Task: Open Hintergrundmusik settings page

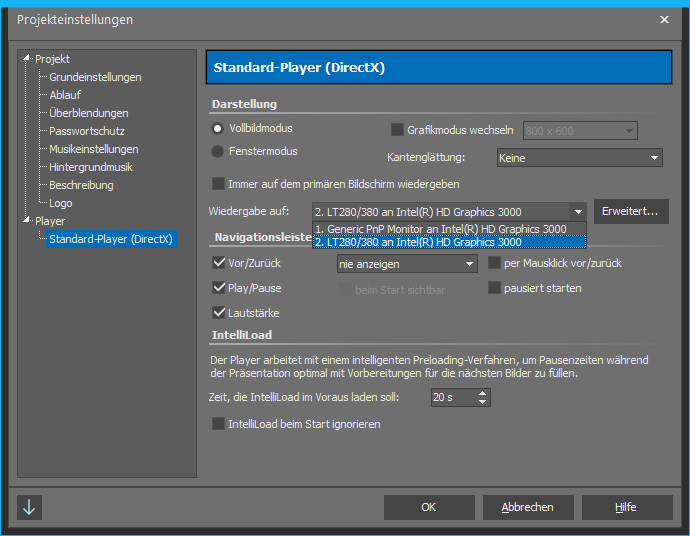Action: (91, 167)
